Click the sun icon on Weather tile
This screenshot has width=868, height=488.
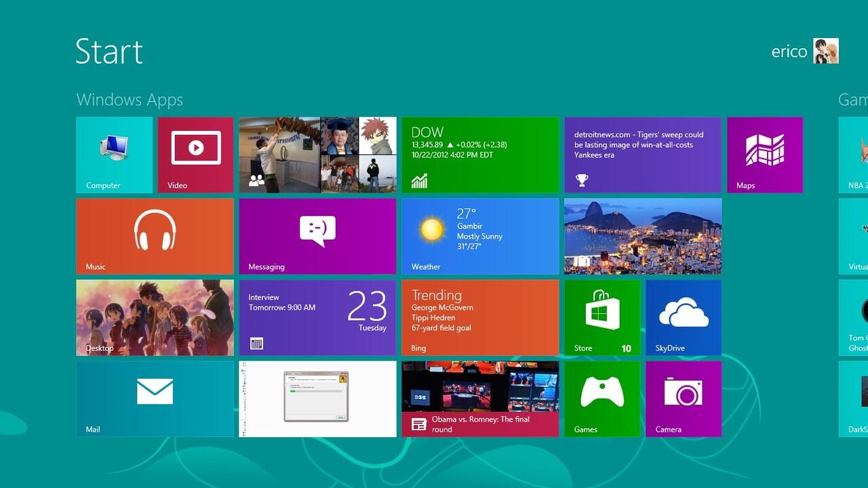(431, 229)
